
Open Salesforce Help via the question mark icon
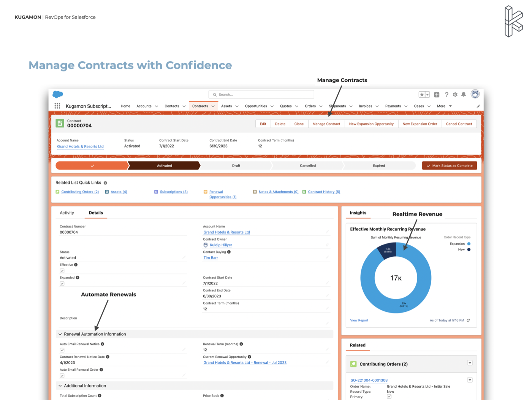(x=446, y=94)
